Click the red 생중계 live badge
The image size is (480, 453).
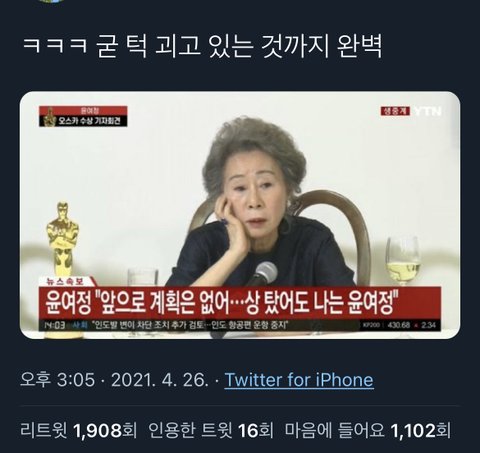[x=395, y=111]
